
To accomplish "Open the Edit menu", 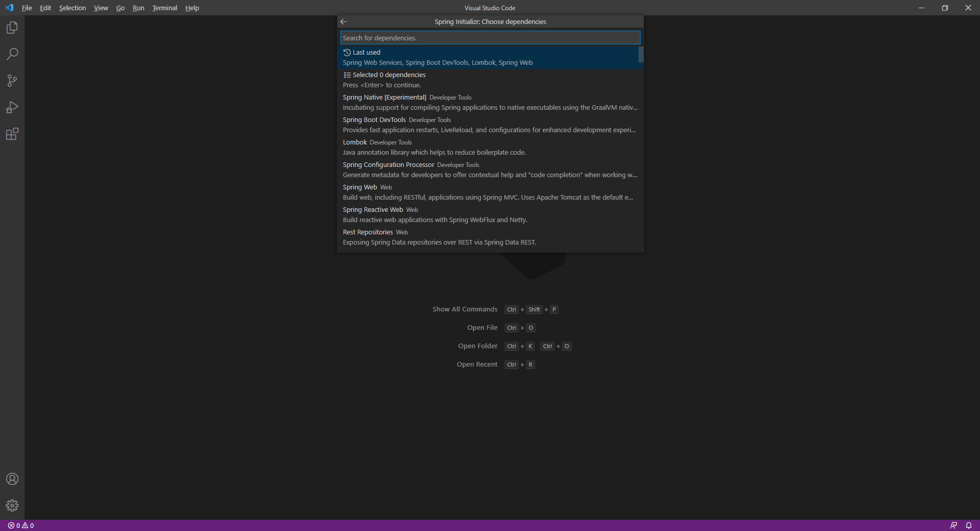I will [x=45, y=8].
